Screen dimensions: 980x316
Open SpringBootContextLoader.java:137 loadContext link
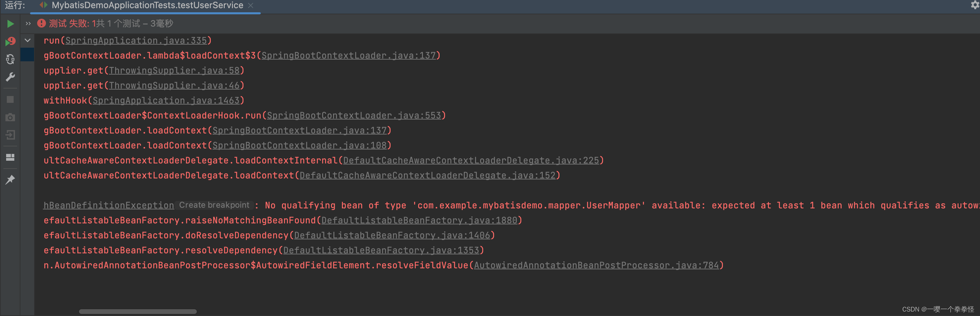pos(299,130)
